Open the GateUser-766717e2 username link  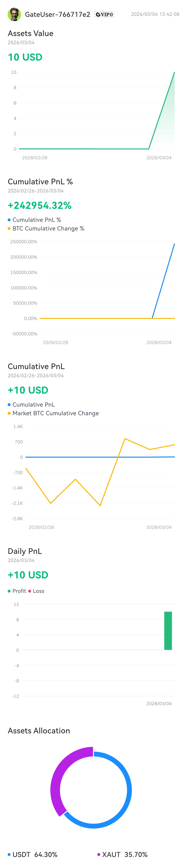pyautogui.click(x=58, y=14)
